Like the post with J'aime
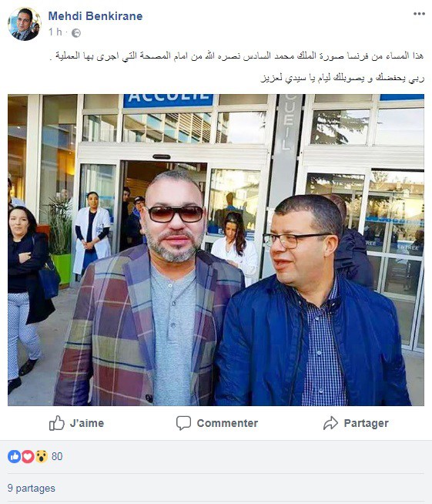Screen dimensions: 432x504 (x=77, y=423)
